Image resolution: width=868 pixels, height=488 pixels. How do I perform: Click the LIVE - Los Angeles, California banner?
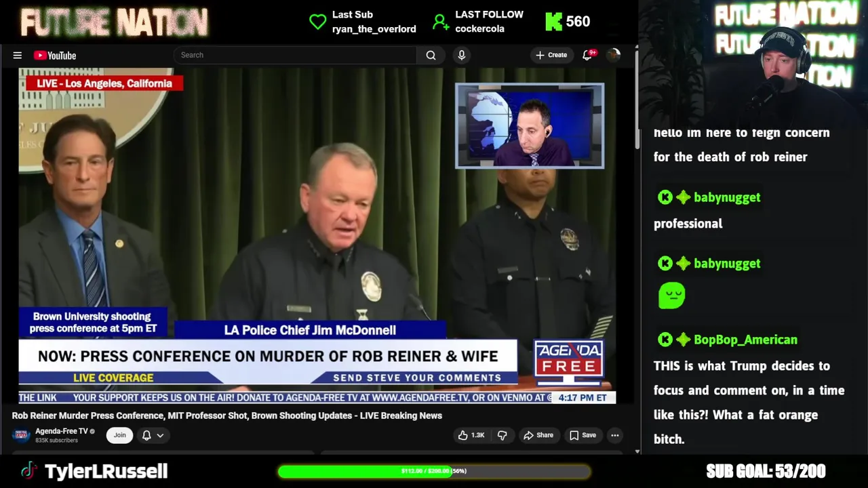(x=104, y=83)
